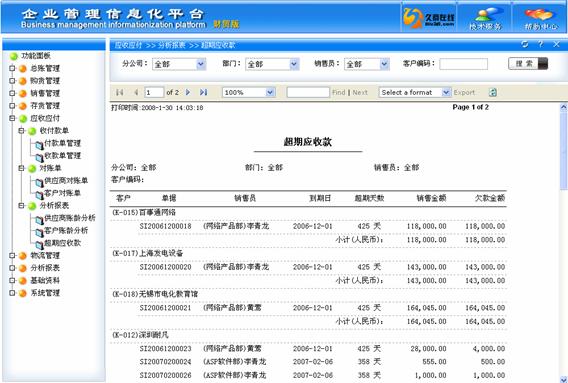Click document number SI20061200018
The image size is (568, 383).
tap(165, 226)
